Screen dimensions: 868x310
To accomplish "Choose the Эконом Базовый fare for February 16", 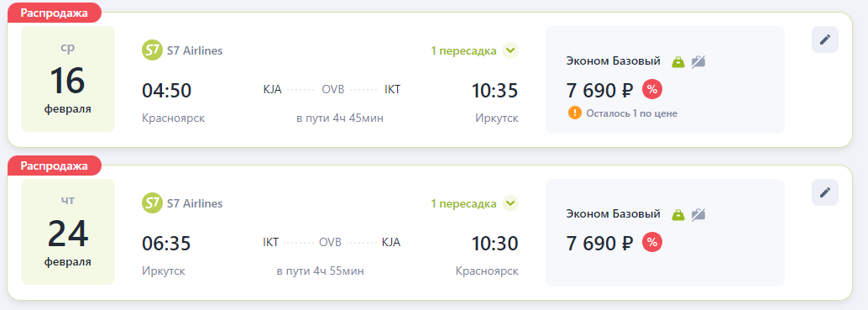I will point(665,80).
